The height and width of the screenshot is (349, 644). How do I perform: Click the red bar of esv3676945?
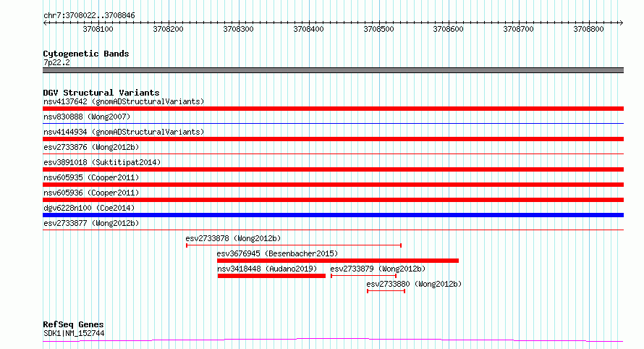[338, 261]
